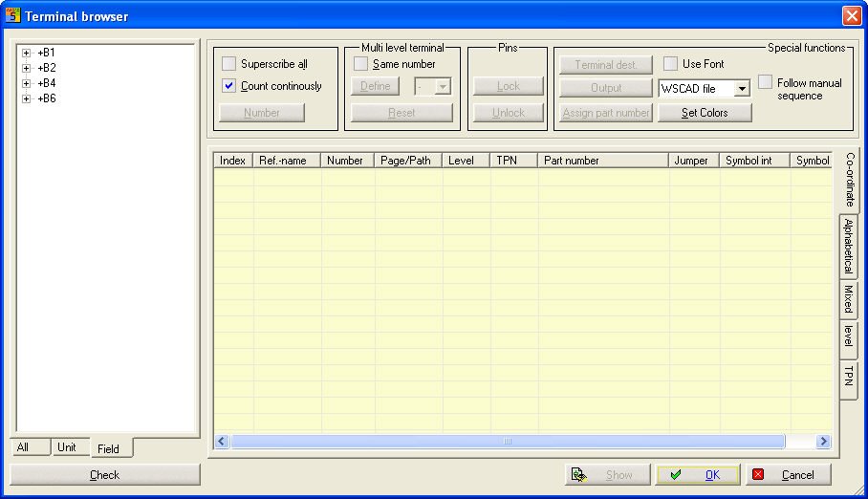The width and height of the screenshot is (868, 499).
Task: Open the Alphabetical vertical tab
Action: [x=848, y=247]
